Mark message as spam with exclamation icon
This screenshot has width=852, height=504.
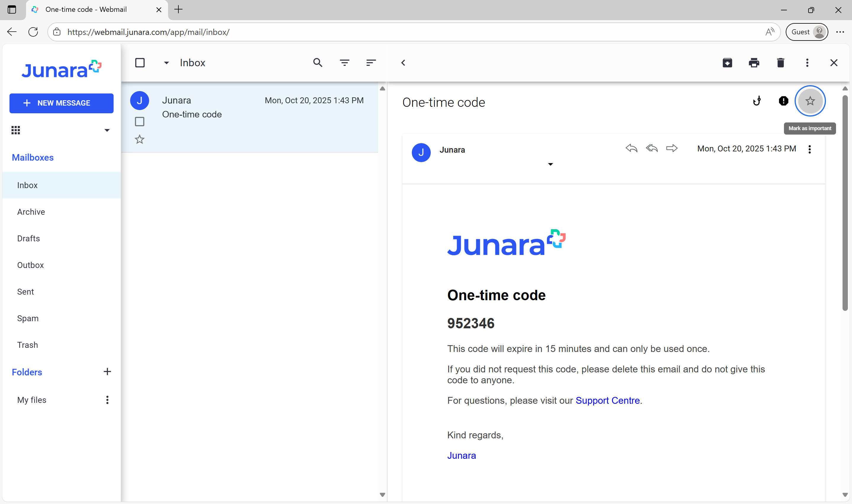(783, 101)
